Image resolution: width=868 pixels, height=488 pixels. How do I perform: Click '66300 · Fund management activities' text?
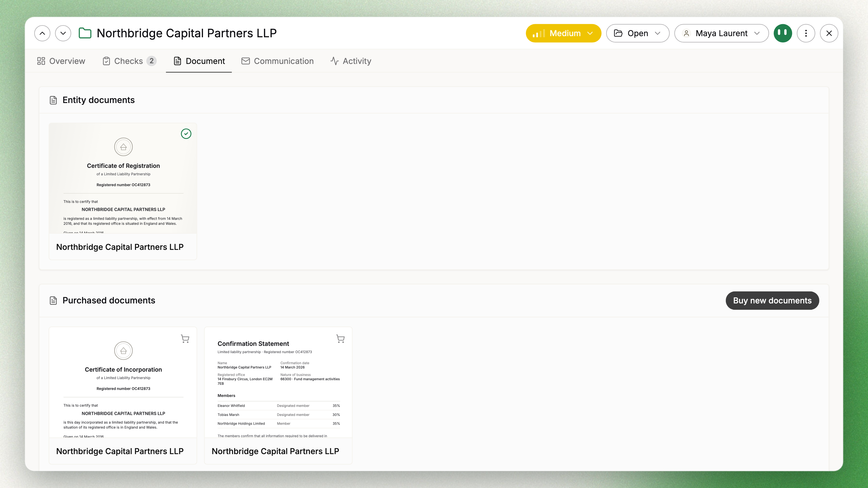[310, 379]
